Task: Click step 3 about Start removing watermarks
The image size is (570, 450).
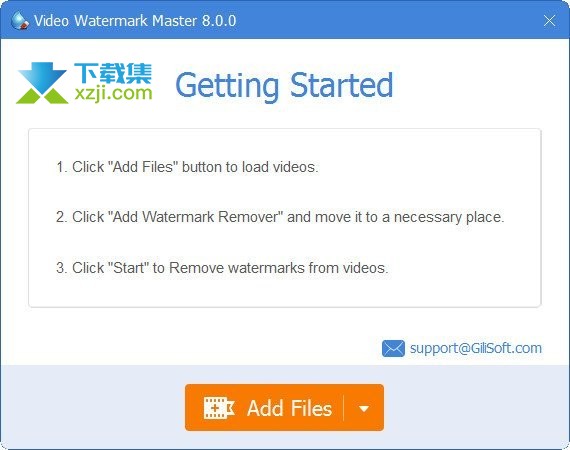Action: pyautogui.click(x=222, y=268)
